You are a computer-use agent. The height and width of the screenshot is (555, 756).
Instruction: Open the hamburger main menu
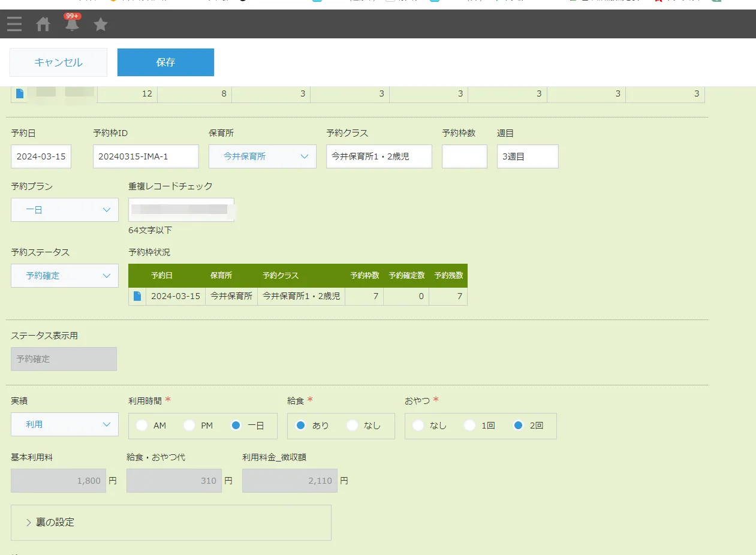coord(14,25)
